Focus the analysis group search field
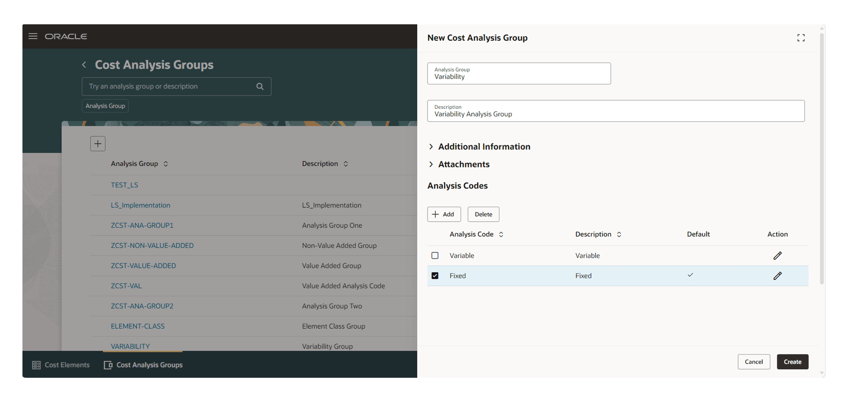868x396 pixels. point(176,86)
